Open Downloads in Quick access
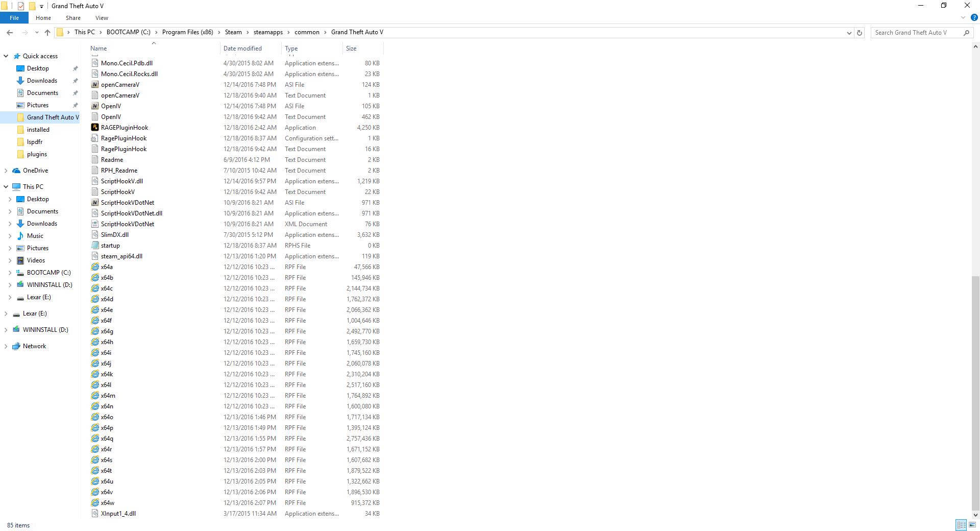The width and height of the screenshot is (980, 531). point(42,81)
